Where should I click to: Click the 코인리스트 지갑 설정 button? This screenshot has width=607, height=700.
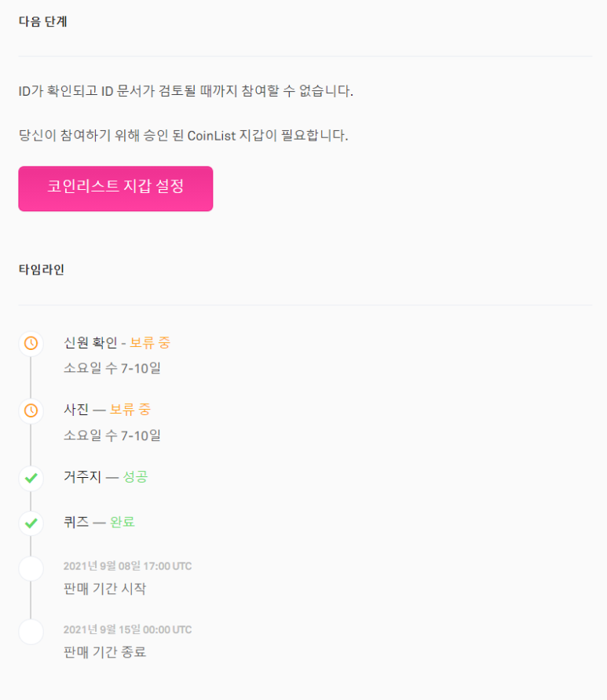click(x=115, y=188)
